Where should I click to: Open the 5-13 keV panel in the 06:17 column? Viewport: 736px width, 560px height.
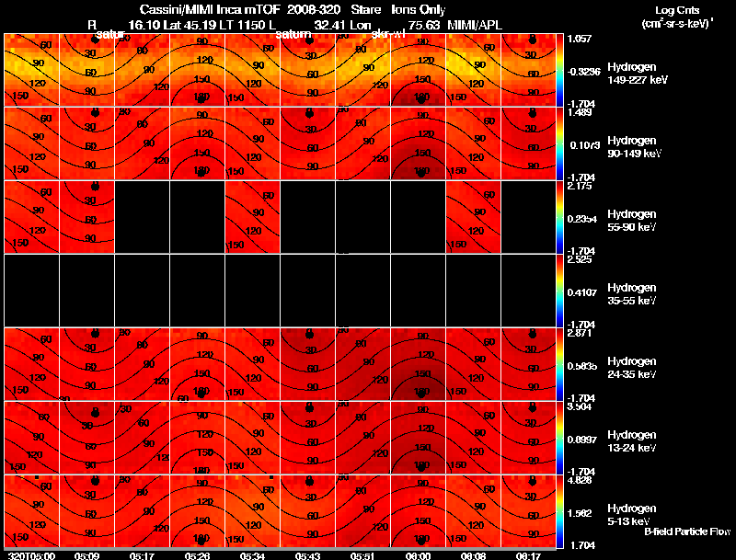tap(528, 511)
